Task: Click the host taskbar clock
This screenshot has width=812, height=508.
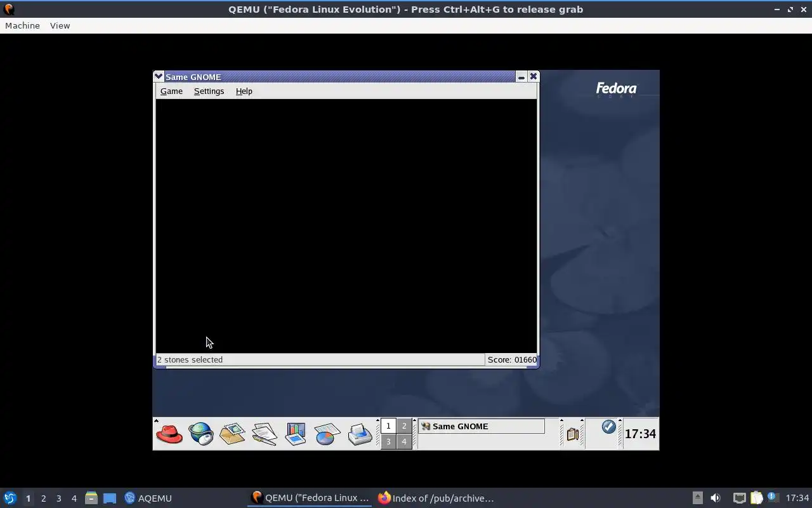Action: coord(797,498)
